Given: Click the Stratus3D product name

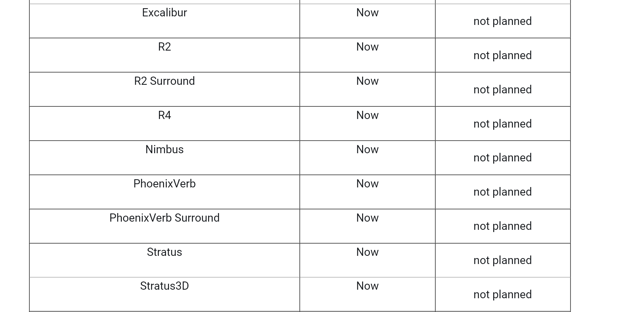Looking at the screenshot, I should click(x=164, y=286).
